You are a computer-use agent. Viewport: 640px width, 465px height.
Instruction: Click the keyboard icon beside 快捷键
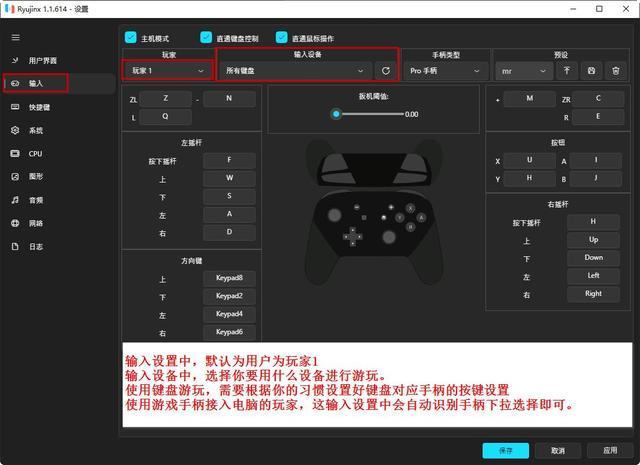click(15, 107)
